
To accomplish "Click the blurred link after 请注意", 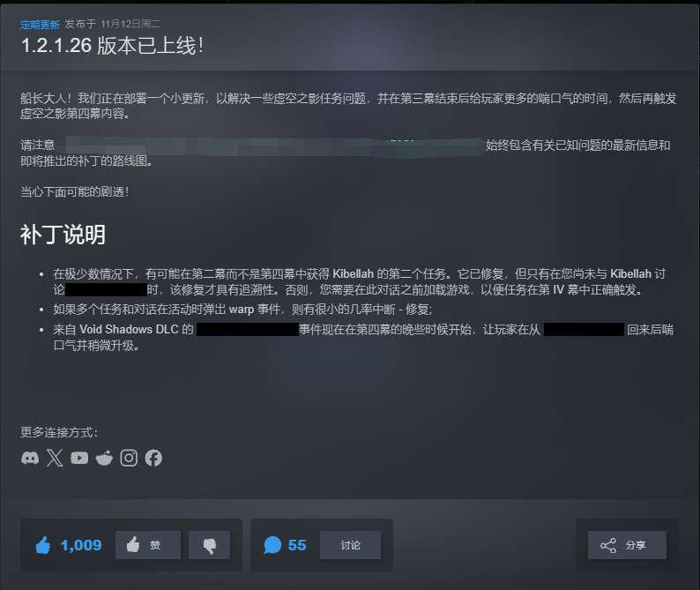I will [x=274, y=146].
